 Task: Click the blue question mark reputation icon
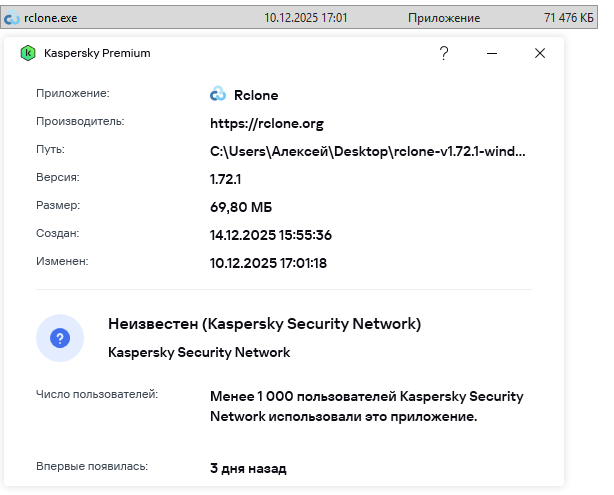(60, 338)
